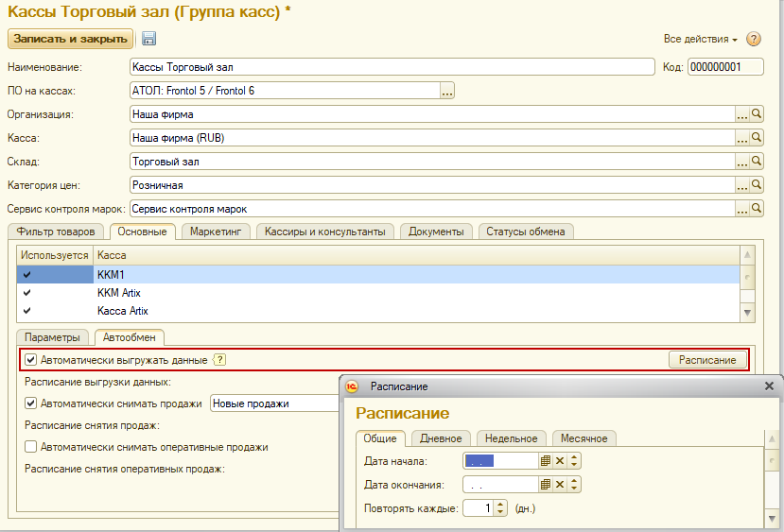
Task: Open help with the question mark icon
Action: (754, 39)
